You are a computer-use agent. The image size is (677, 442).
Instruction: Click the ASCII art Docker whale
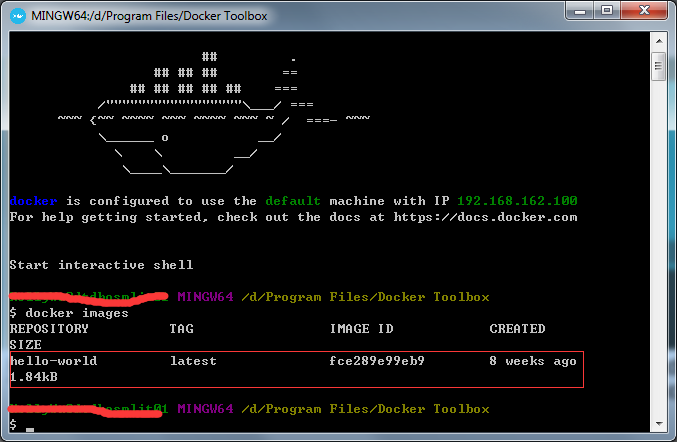click(214, 114)
